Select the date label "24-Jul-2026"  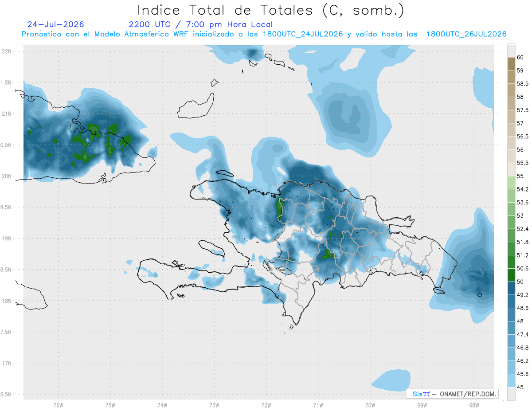[x=55, y=24]
